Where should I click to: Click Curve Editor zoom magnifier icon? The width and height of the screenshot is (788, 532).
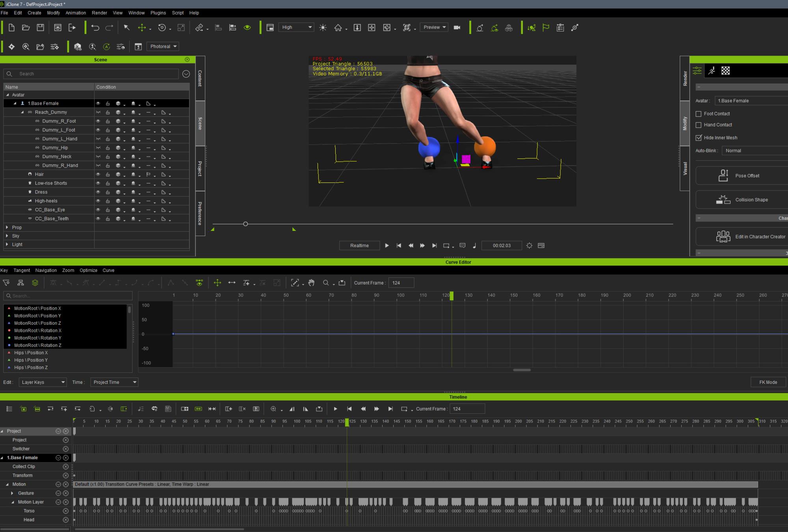coord(326,283)
